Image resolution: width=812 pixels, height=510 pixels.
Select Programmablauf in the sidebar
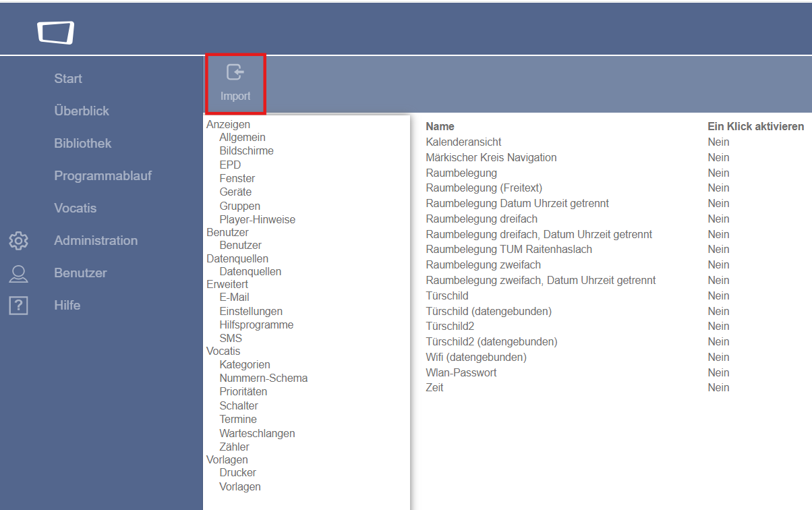click(103, 176)
